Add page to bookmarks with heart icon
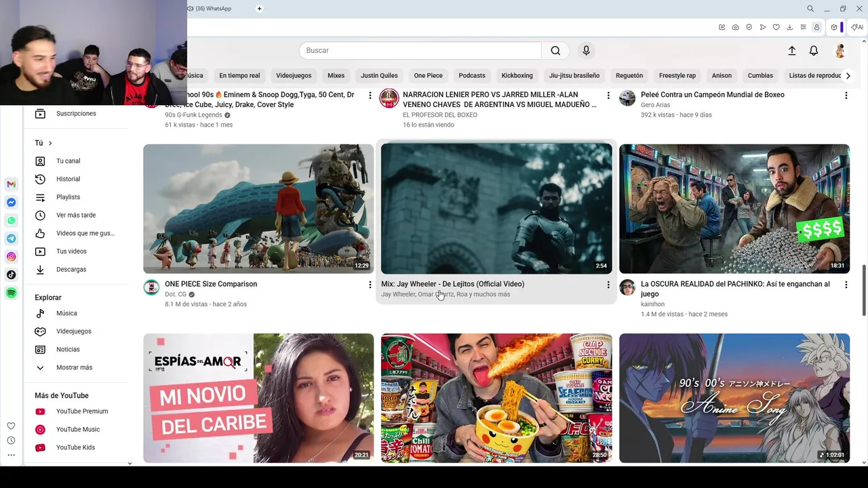Screen dimensions: 868x488 click(776, 27)
